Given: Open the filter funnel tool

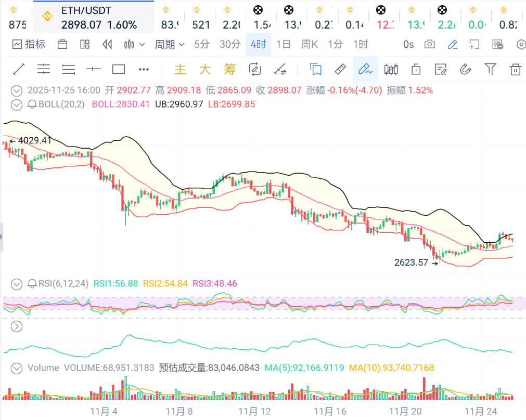Looking at the screenshot, I should click(490, 69).
